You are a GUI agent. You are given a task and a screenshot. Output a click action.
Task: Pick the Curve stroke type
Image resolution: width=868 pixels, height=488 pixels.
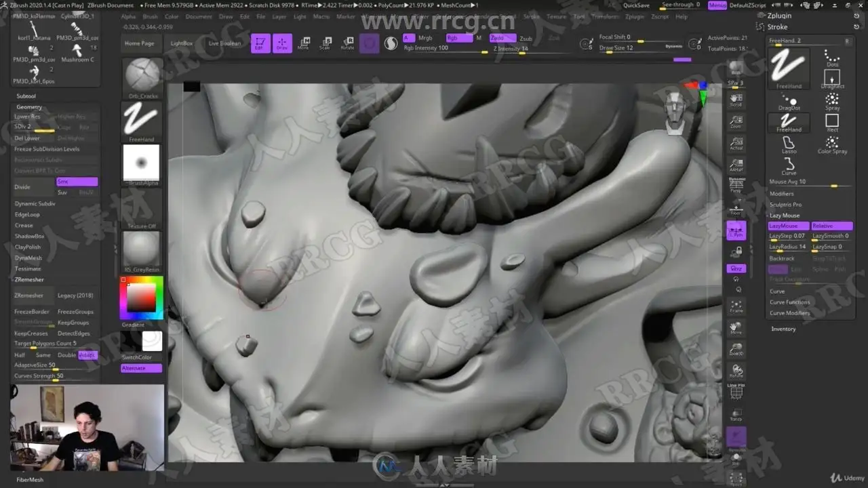coord(789,167)
